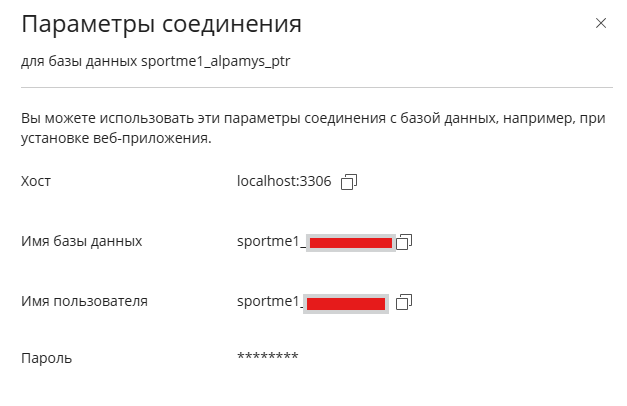The width and height of the screenshot is (627, 406).
Task: Copy the database name to clipboard
Action: [x=404, y=242]
